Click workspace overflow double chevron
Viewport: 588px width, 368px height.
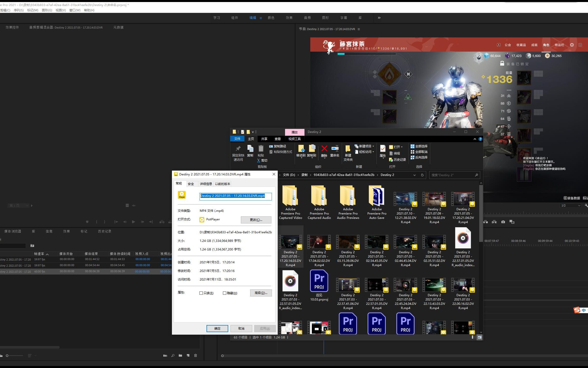point(379,18)
